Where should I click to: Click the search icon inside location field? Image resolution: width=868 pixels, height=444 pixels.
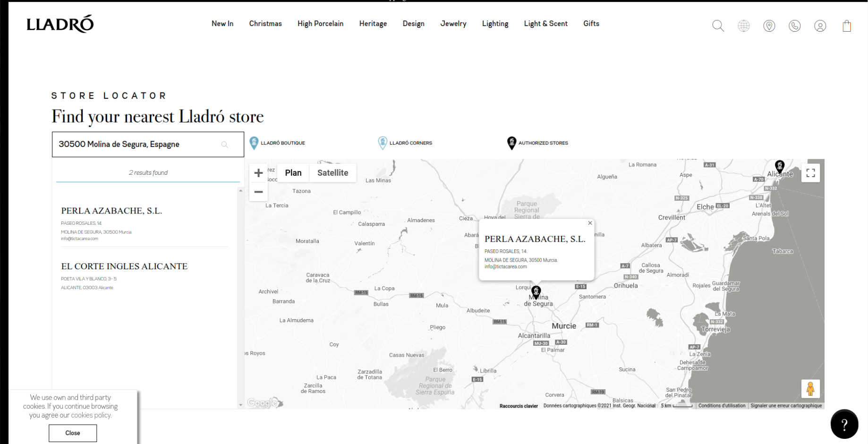click(225, 145)
